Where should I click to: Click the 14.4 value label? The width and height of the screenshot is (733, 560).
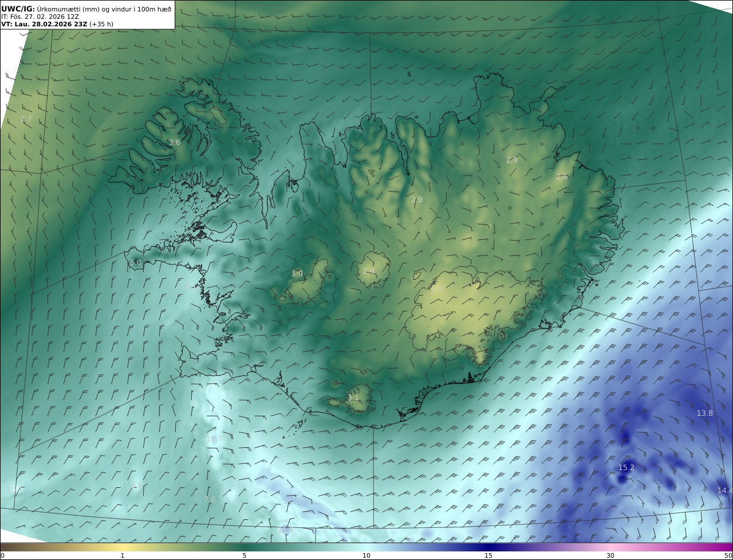coord(725,490)
